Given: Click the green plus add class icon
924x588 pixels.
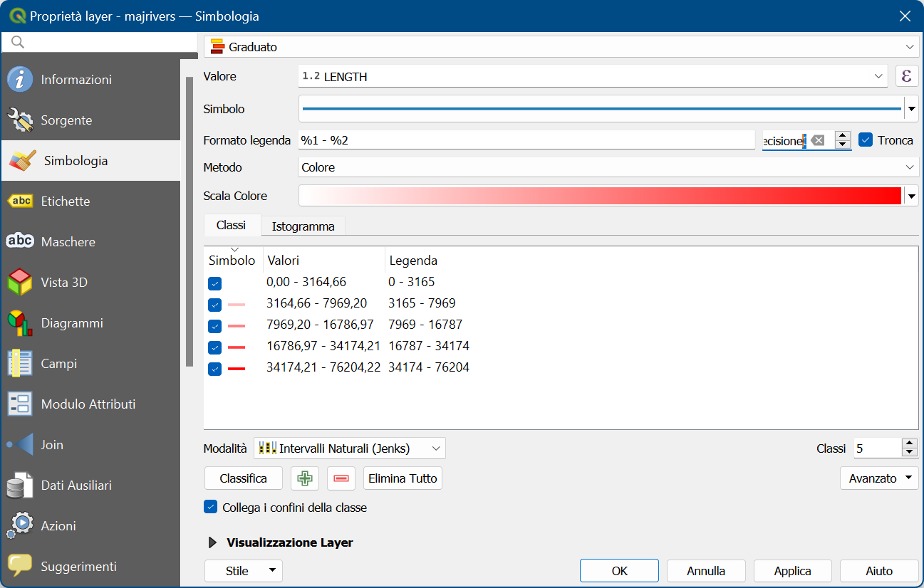Looking at the screenshot, I should pyautogui.click(x=305, y=478).
